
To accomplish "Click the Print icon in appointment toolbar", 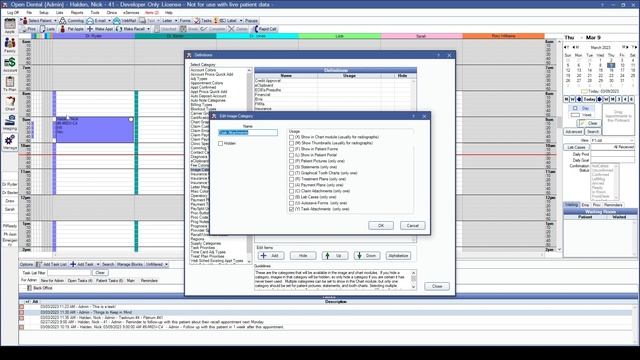I will pyautogui.click(x=24, y=29).
